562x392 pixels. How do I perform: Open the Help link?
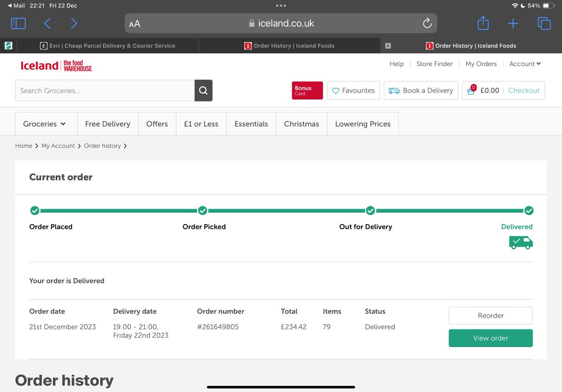[397, 64]
